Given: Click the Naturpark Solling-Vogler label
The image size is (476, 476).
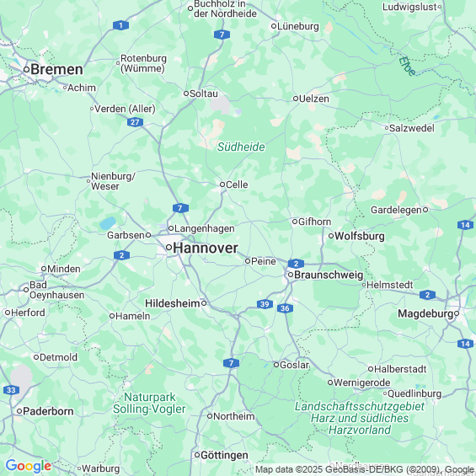Looking at the screenshot, I should tap(149, 404).
